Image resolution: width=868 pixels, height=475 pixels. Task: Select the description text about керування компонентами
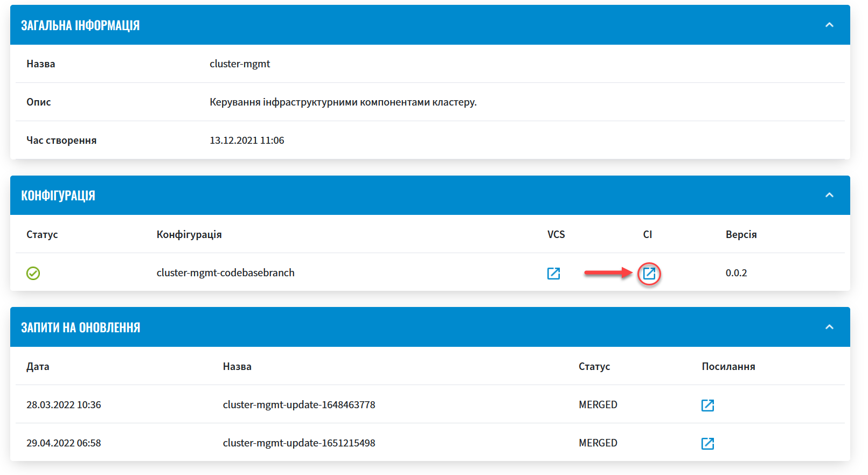(x=343, y=102)
